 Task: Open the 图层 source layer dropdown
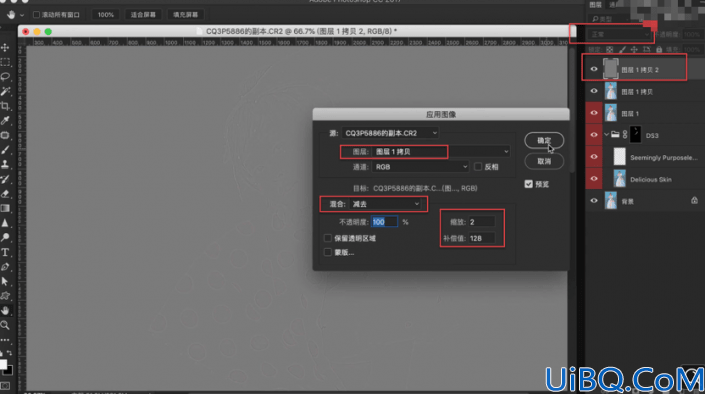(441, 152)
